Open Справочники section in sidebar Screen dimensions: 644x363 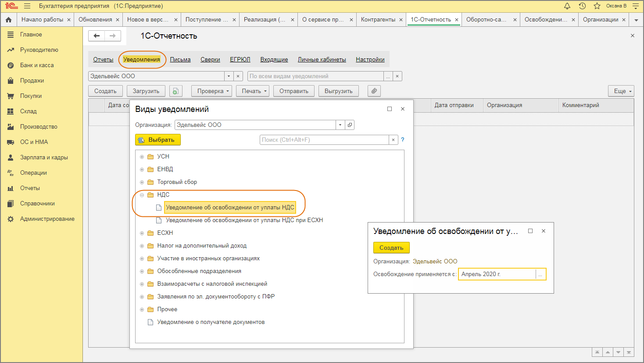37,203
